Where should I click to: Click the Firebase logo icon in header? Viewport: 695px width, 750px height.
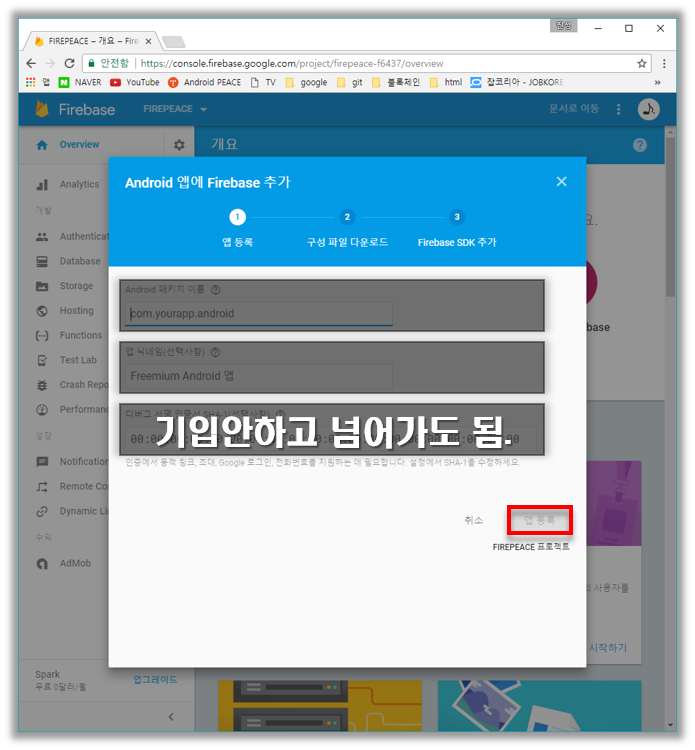tap(42, 109)
